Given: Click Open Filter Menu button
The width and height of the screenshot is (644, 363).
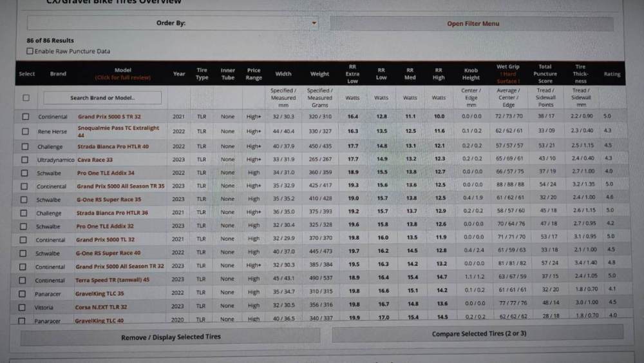Looking at the screenshot, I should click(473, 24).
